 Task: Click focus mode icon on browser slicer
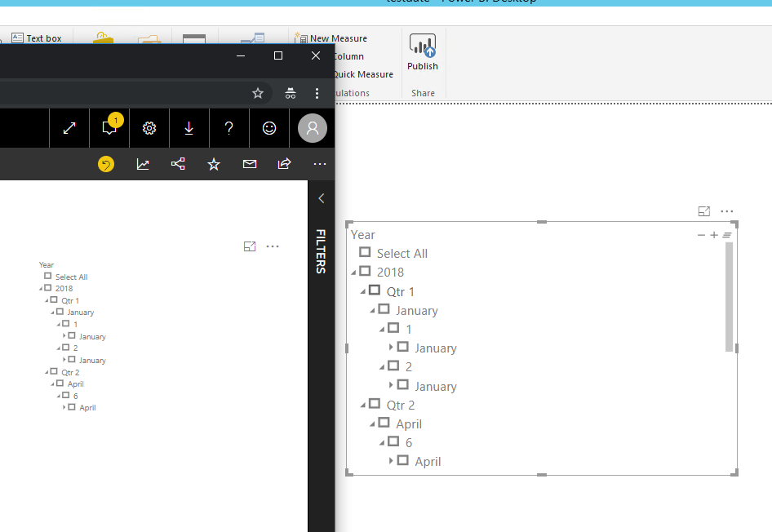pos(250,246)
